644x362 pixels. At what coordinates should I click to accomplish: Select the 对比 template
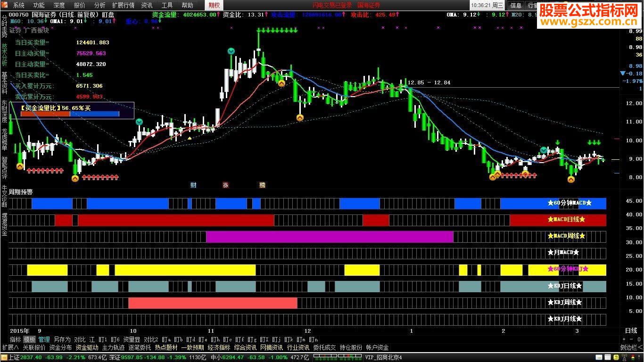coord(80,339)
